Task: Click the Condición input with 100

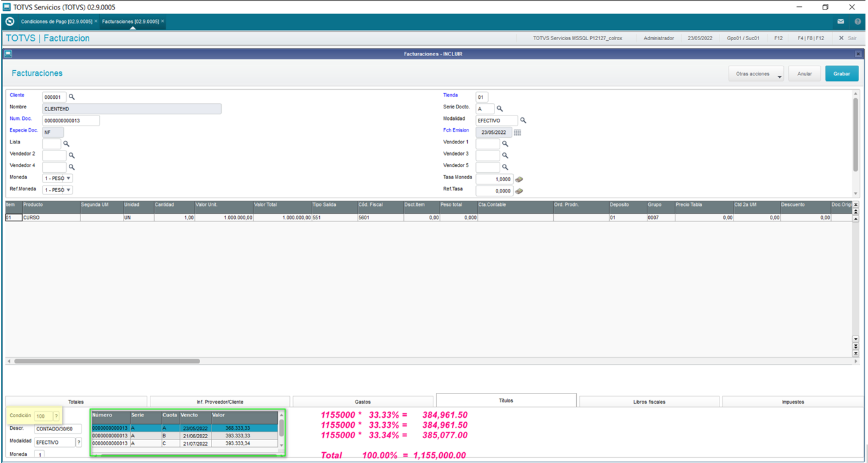Action: click(43, 416)
